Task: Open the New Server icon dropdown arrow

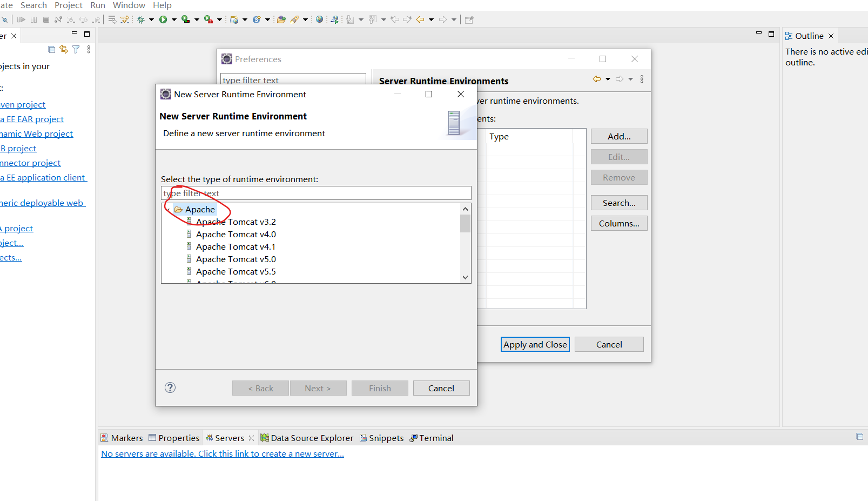Action: point(245,20)
